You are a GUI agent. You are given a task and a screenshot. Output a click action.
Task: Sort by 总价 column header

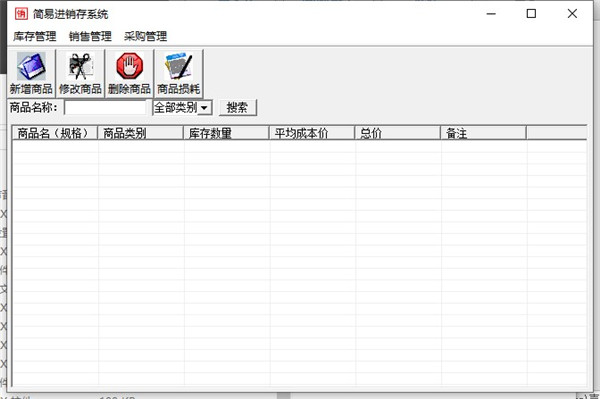398,133
